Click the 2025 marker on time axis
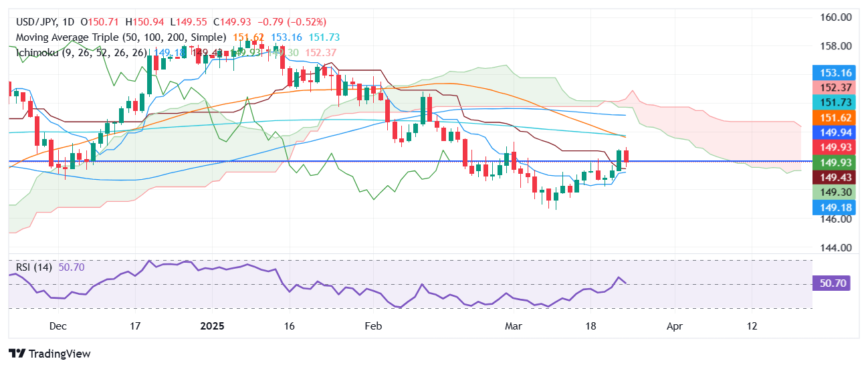 click(x=211, y=326)
